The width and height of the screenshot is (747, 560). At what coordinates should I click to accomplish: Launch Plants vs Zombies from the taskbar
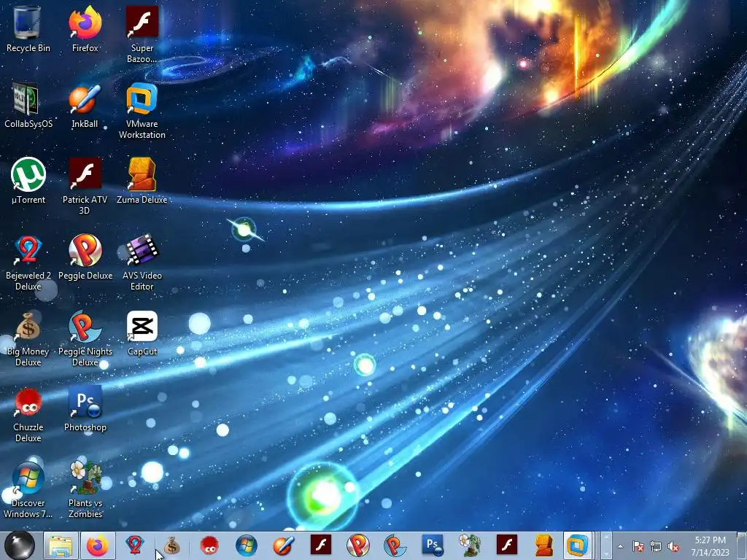pyautogui.click(x=470, y=545)
